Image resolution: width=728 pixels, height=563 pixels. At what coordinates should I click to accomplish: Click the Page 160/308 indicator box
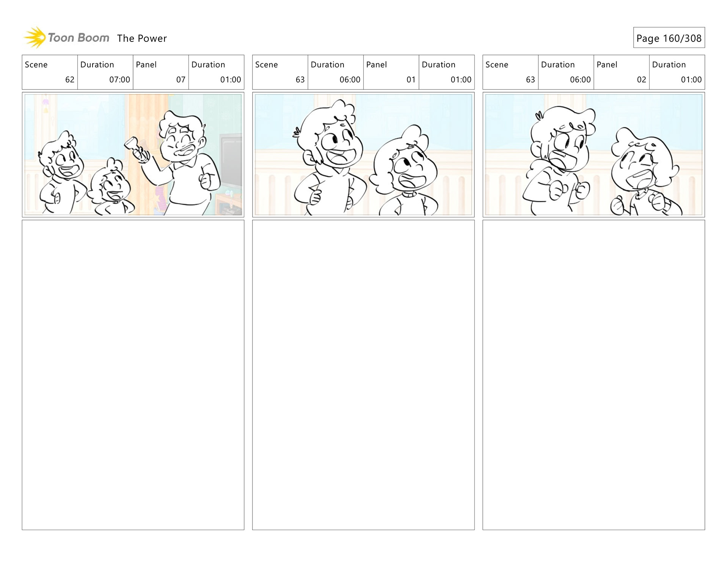pos(669,38)
